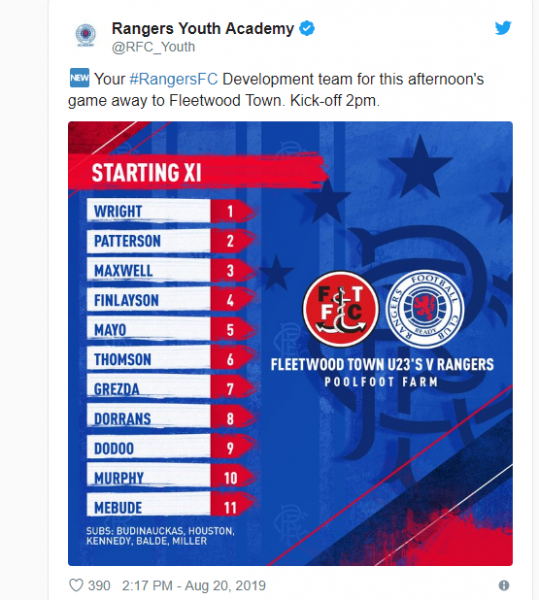Screen dimensions: 539x600
Task: Open the tweet info icon
Action: pyautogui.click(x=504, y=585)
